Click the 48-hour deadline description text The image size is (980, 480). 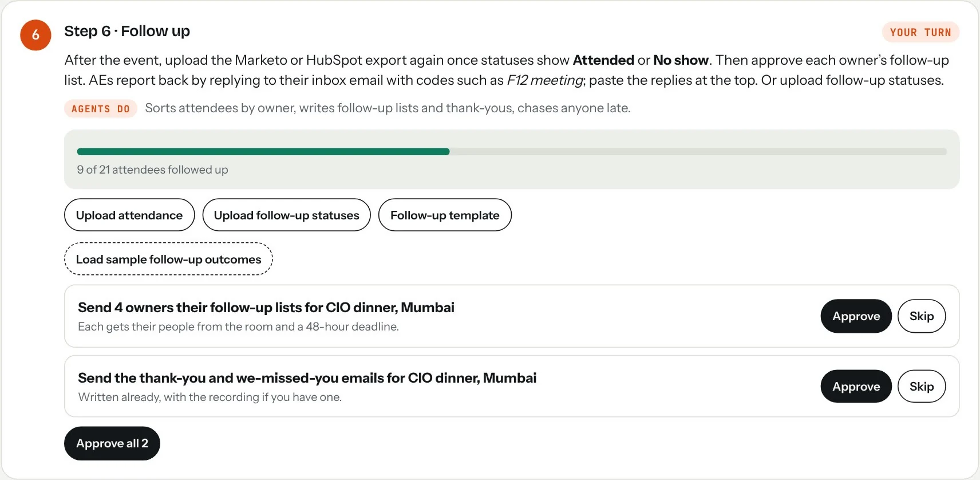point(239,326)
